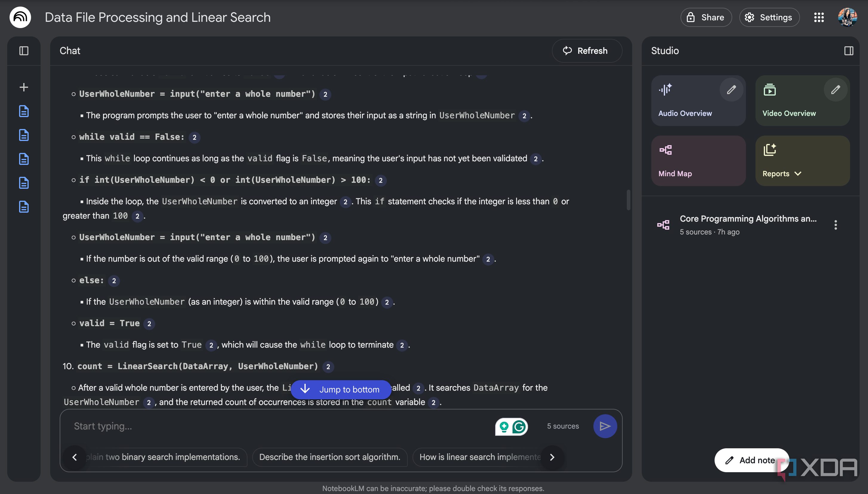Select 'Describe the insertion sort algorithm' suggestion

pos(330,457)
